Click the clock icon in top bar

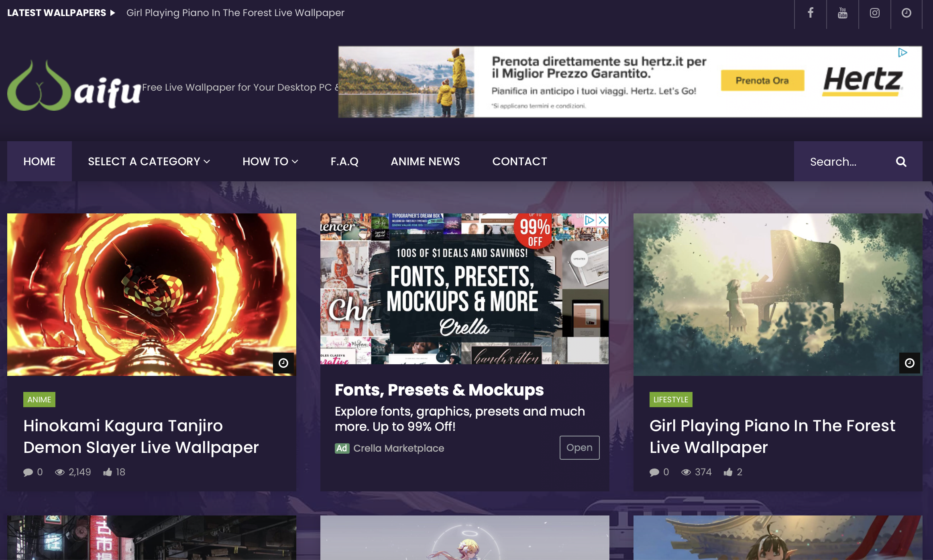[x=907, y=13]
